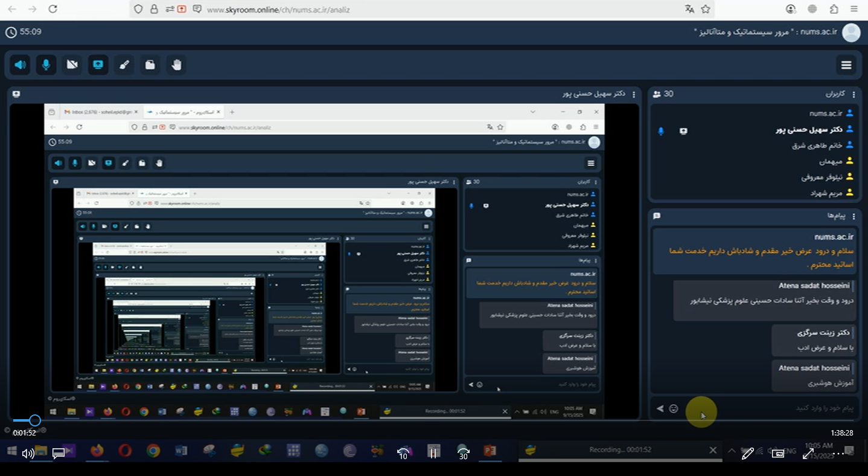Click the raise hand icon
The width and height of the screenshot is (868, 476).
tap(176, 65)
